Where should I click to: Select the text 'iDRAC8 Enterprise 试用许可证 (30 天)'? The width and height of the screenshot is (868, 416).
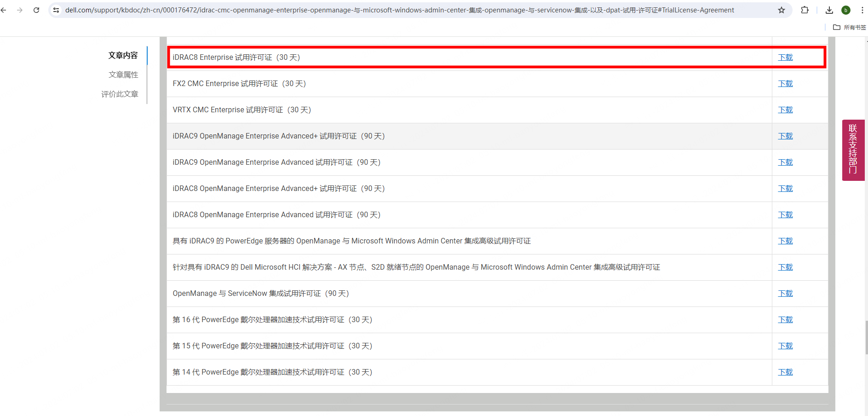[236, 57]
